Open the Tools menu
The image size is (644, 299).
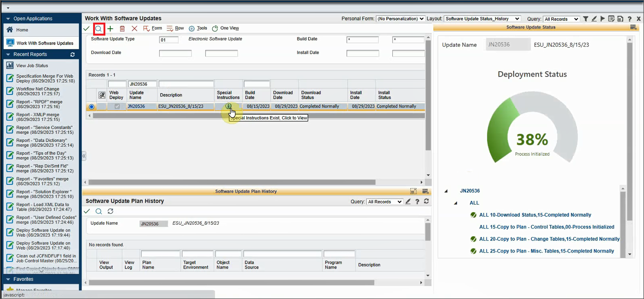(x=198, y=28)
